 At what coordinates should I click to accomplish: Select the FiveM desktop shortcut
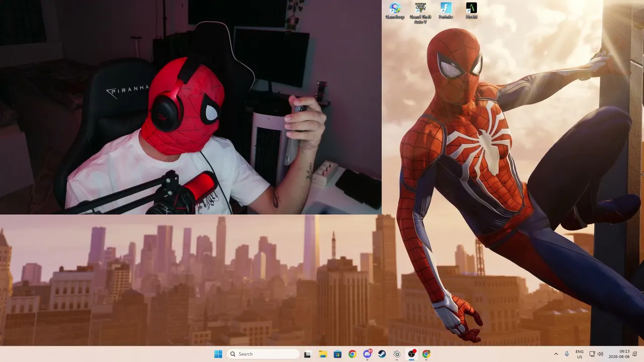click(471, 11)
